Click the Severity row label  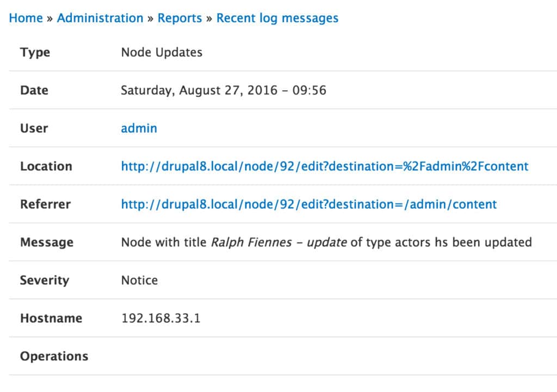[45, 281]
